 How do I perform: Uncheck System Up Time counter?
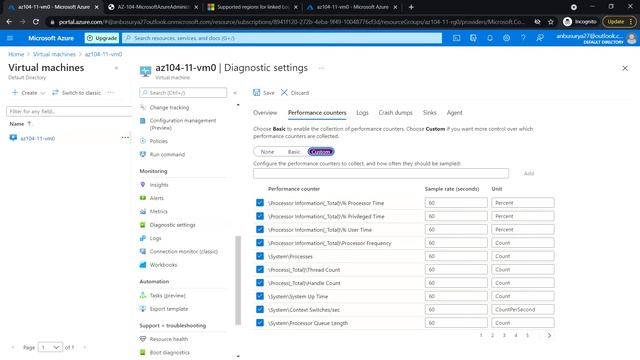(260, 296)
